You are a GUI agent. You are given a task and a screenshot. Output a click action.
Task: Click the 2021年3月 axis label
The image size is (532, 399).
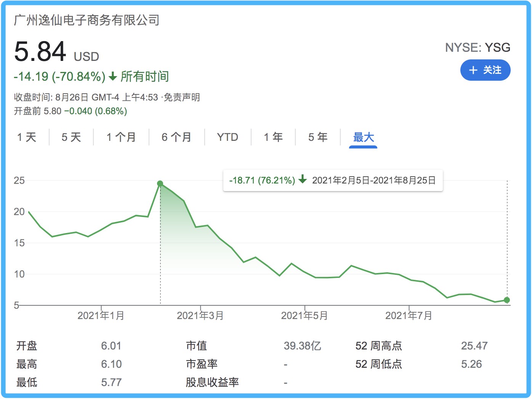point(200,316)
